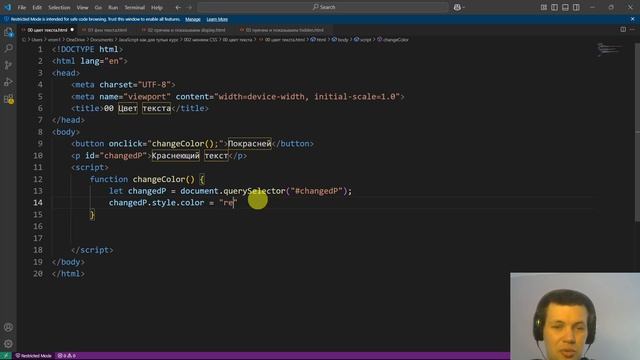Viewport: 640px width, 360px height.
Task: Click the 'querySelector' text on line 13
Action: [254, 191]
